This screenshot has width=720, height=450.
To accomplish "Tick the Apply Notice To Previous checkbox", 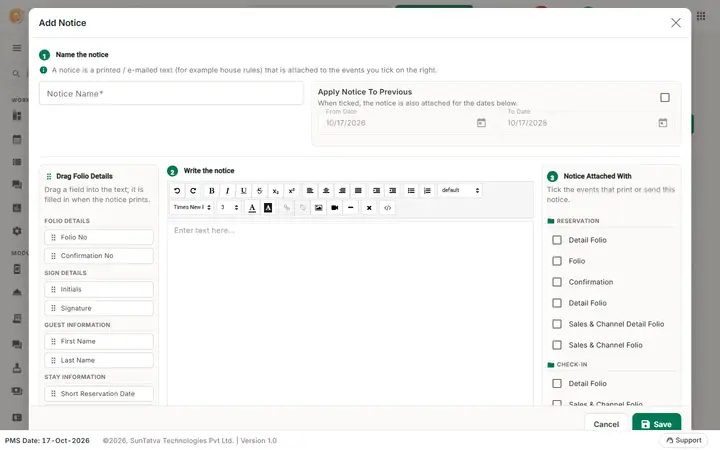I will 664,97.
